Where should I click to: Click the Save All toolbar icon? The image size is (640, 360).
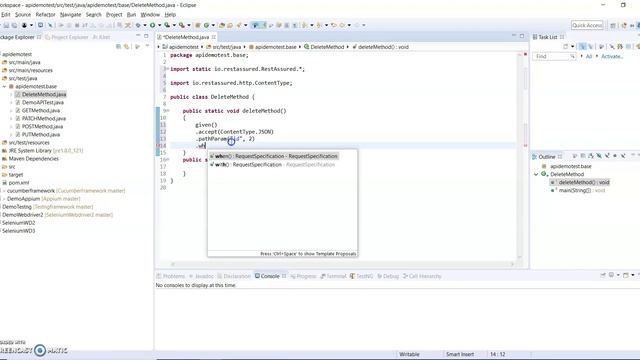pos(14,25)
